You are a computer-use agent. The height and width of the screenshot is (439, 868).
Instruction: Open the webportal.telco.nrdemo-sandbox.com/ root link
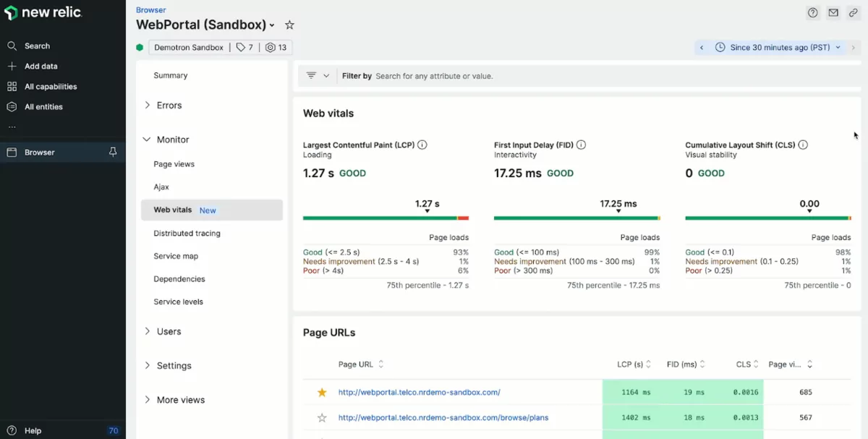point(420,392)
